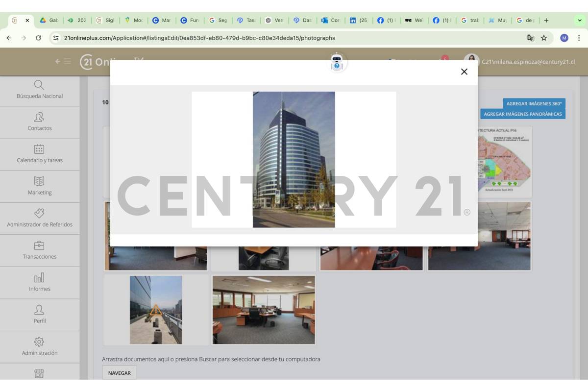The width and height of the screenshot is (588, 392).
Task: Open the notifications badge icon
Action: coord(444,58)
